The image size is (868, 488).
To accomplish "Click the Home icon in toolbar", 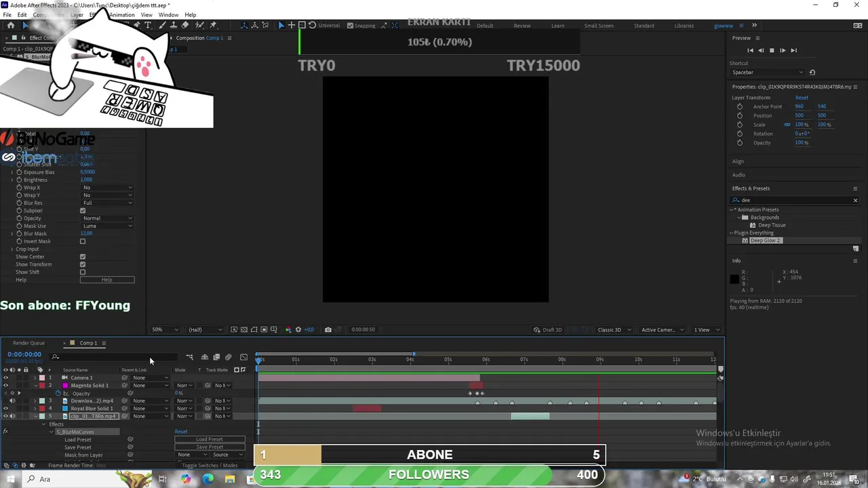I will (10, 25).
